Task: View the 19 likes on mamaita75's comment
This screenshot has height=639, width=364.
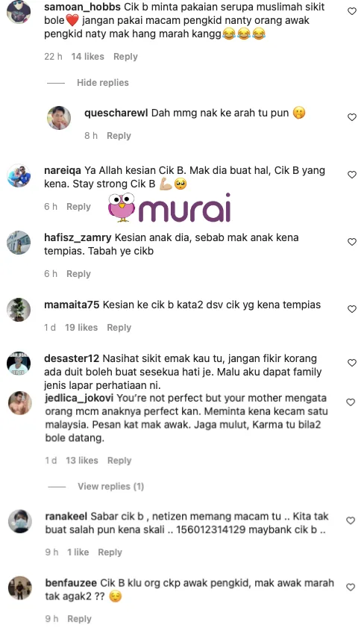Action: (81, 327)
